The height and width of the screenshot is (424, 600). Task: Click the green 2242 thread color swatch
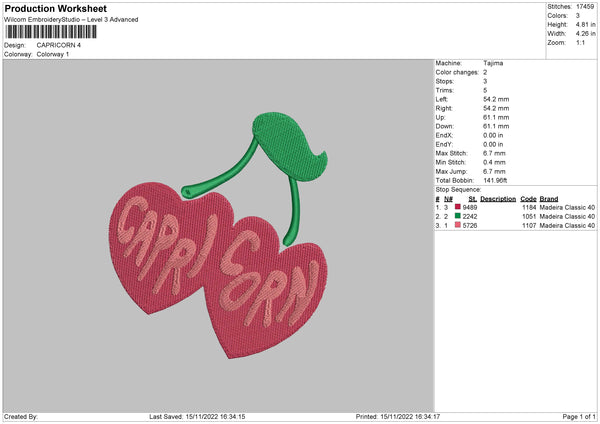(x=458, y=216)
